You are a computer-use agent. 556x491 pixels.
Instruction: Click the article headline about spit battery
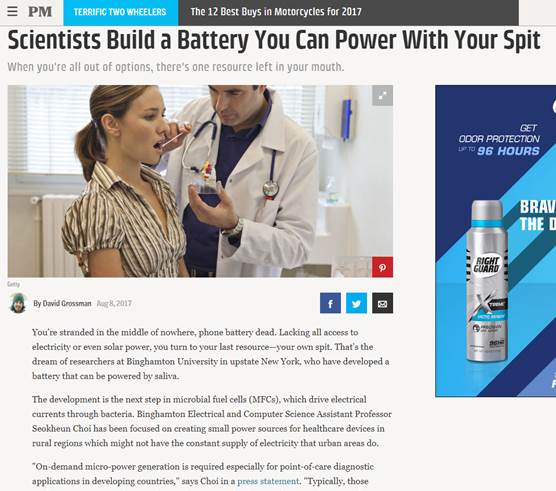[x=274, y=40]
